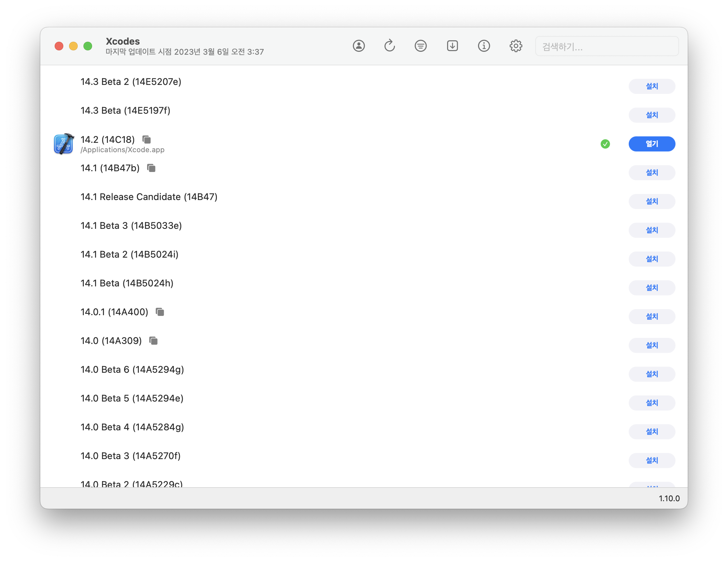Open the version filter menu

click(x=420, y=46)
